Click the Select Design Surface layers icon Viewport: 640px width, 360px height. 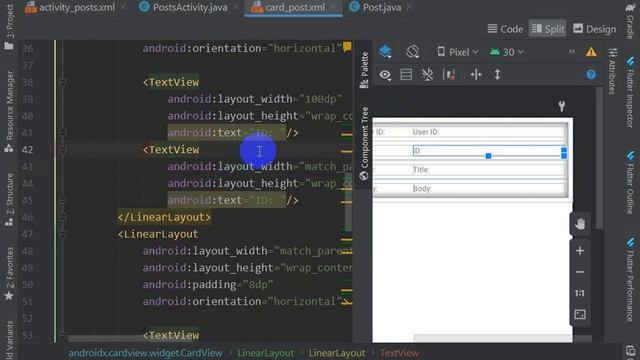pyautogui.click(x=384, y=52)
